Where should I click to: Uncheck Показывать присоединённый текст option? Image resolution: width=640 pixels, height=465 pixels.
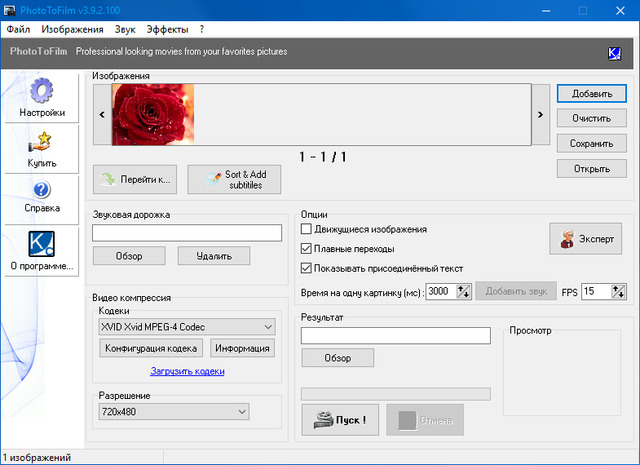(x=308, y=268)
